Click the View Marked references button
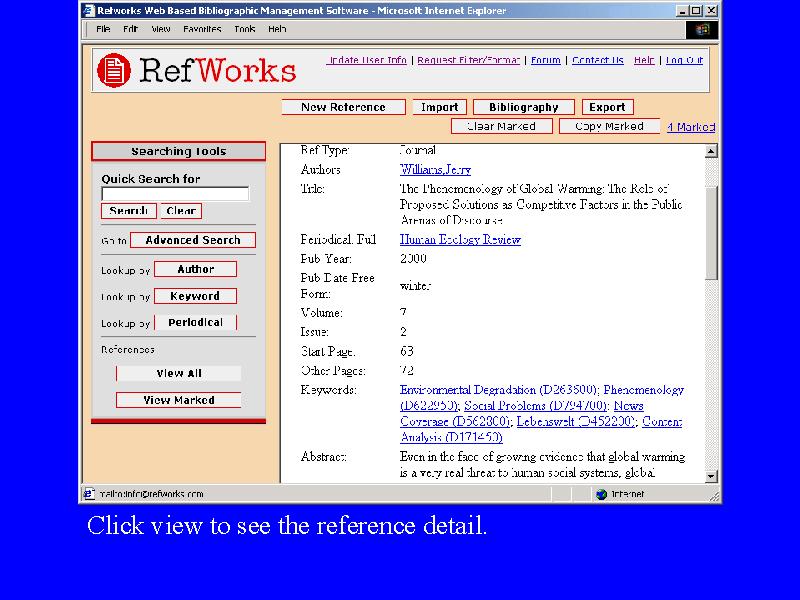 pos(179,400)
